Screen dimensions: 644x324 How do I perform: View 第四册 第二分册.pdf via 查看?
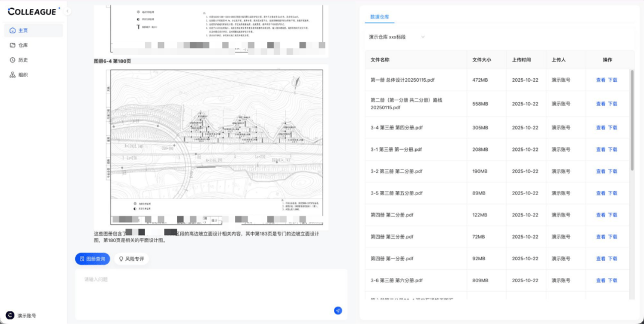tap(600, 215)
